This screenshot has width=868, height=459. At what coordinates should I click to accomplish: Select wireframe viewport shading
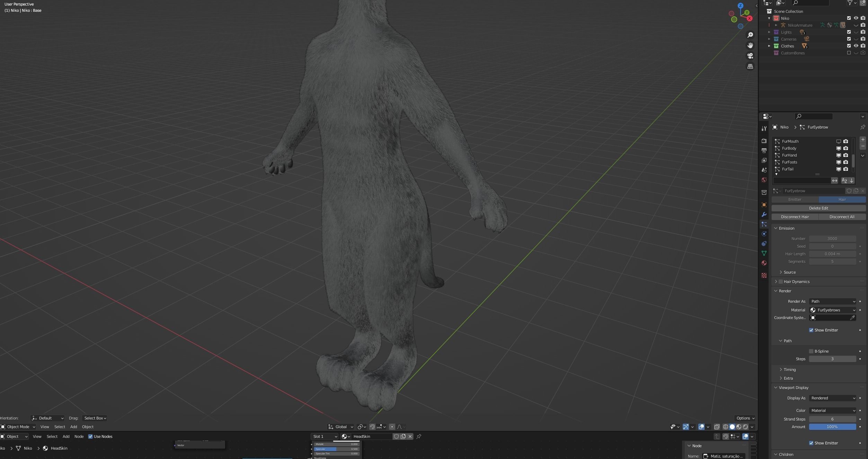click(725, 427)
